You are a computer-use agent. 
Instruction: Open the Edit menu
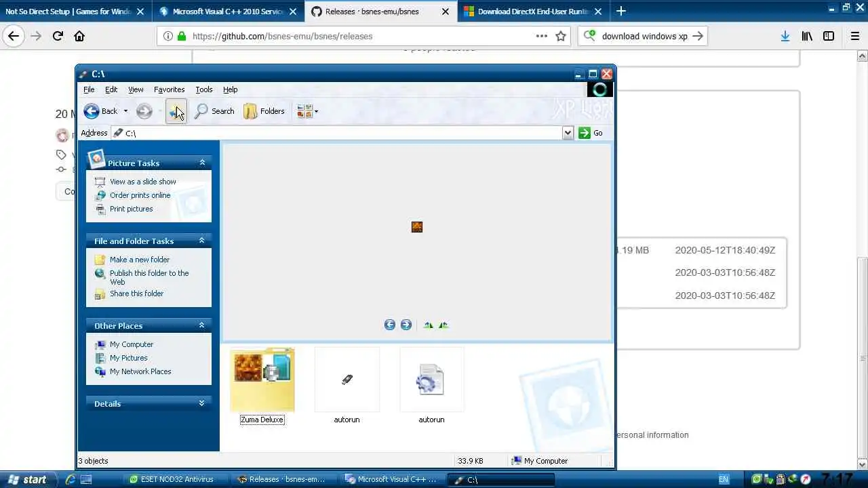(x=111, y=89)
